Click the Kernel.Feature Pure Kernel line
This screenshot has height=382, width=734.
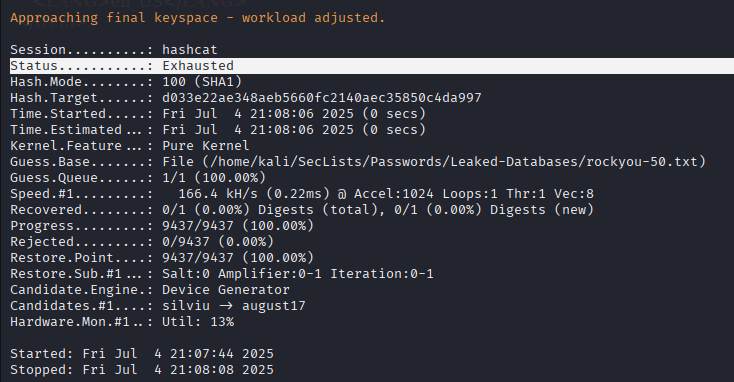[130, 146]
